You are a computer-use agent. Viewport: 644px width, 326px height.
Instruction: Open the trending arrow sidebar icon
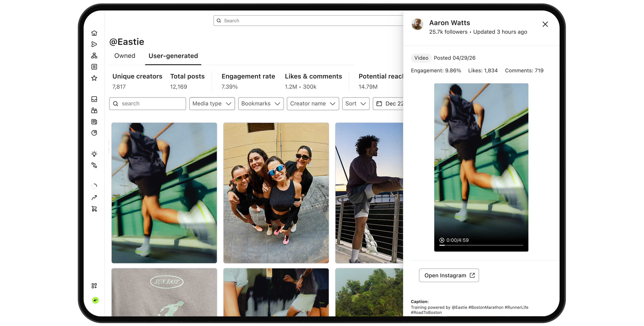[94, 198]
